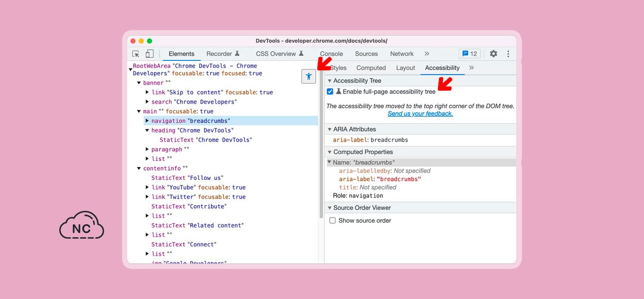
Task: Switch to the Sources tab
Action: tap(366, 54)
